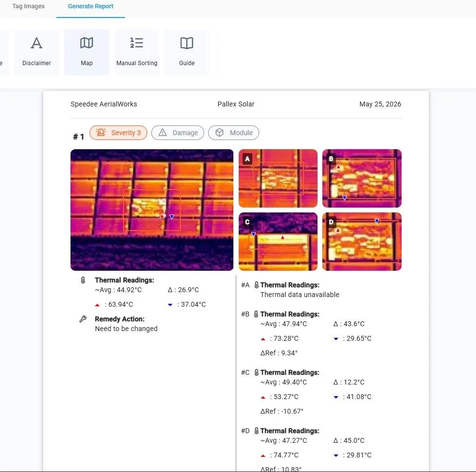Screen dimensions: 476x472
Task: Click the Disclaimer label
Action: [x=36, y=63]
